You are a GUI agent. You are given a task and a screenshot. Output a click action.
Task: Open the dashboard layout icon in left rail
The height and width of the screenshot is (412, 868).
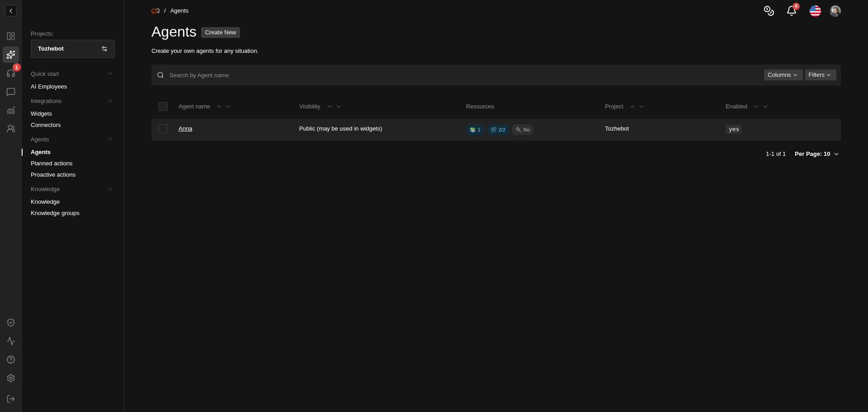11,36
